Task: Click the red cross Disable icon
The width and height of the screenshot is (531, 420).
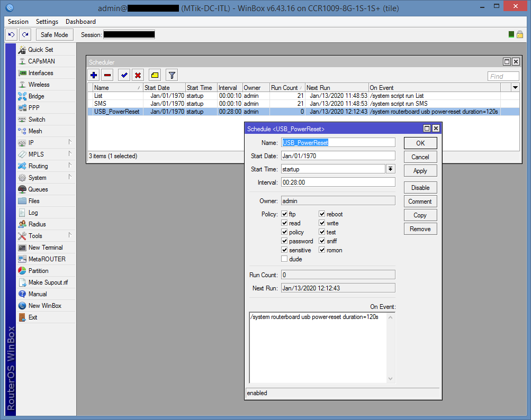Action: pos(138,75)
